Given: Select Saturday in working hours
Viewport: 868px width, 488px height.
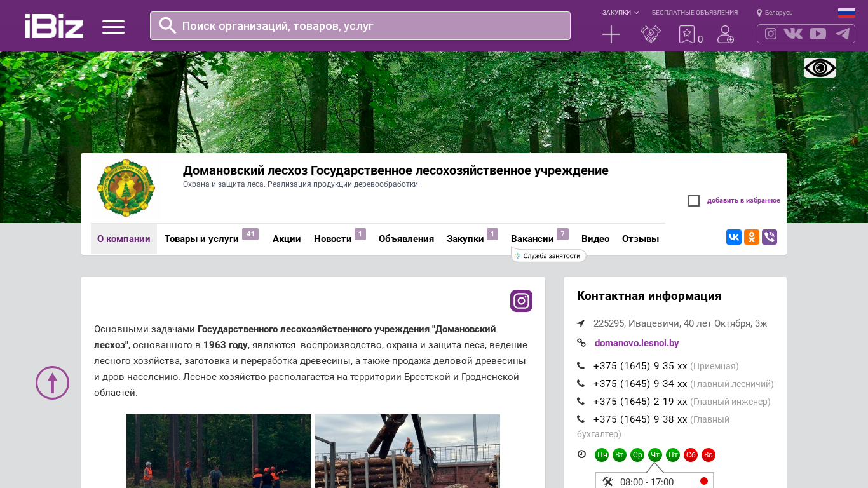Looking at the screenshot, I should 691,455.
